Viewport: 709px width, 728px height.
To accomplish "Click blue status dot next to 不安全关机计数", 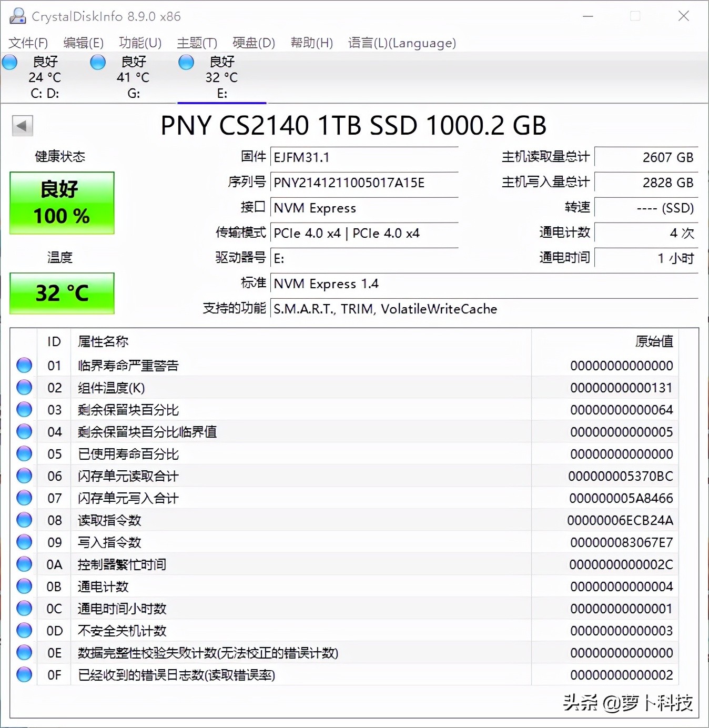I will pos(24,630).
